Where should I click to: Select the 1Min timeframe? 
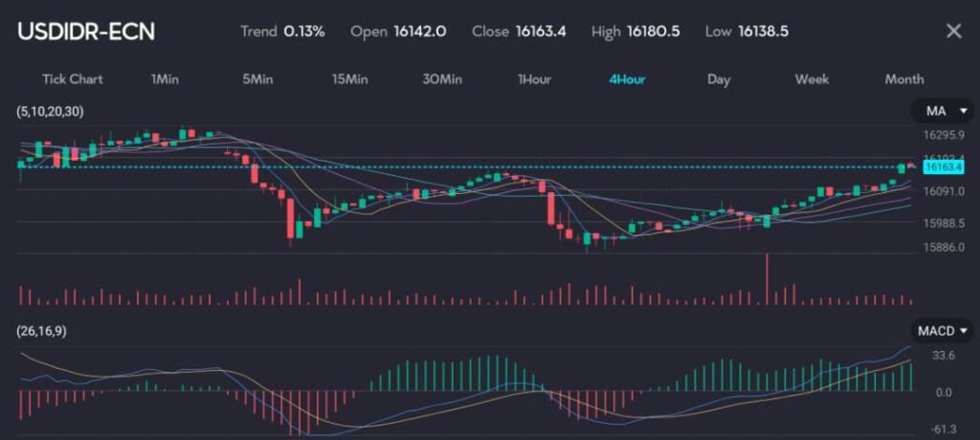pyautogui.click(x=165, y=79)
